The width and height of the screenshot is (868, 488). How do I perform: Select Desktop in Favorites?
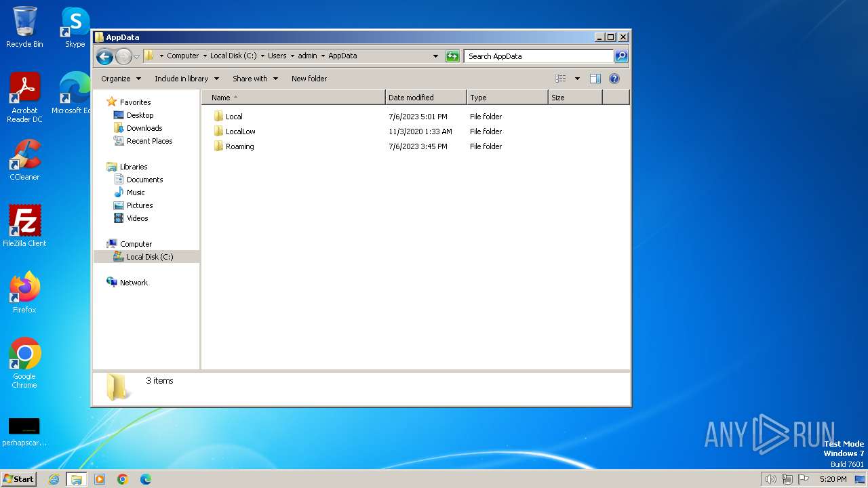coord(140,115)
